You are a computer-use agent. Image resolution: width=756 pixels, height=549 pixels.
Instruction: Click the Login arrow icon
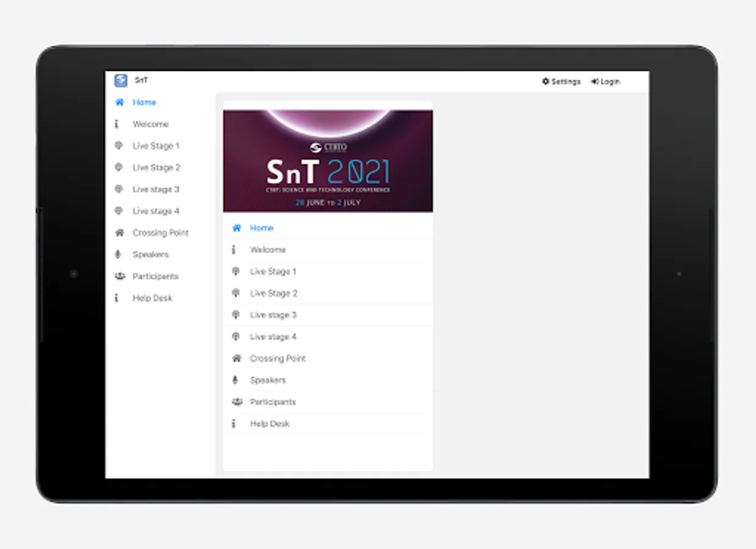coord(594,81)
